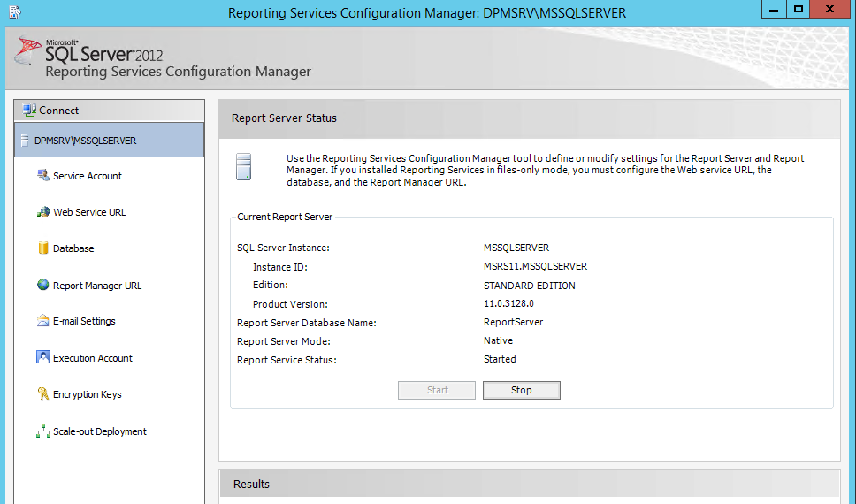The image size is (856, 504).
Task: Select DPMSRV\MSSQLSERVER in the sidebar
Action: pos(109,141)
